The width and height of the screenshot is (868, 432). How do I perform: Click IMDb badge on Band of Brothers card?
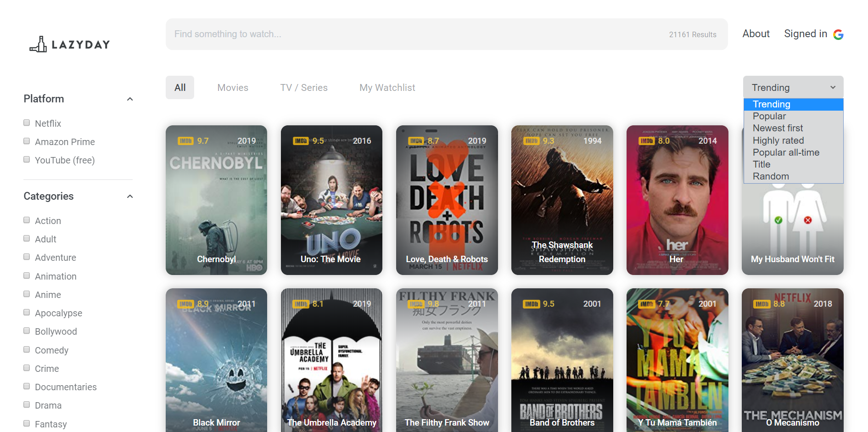click(532, 304)
